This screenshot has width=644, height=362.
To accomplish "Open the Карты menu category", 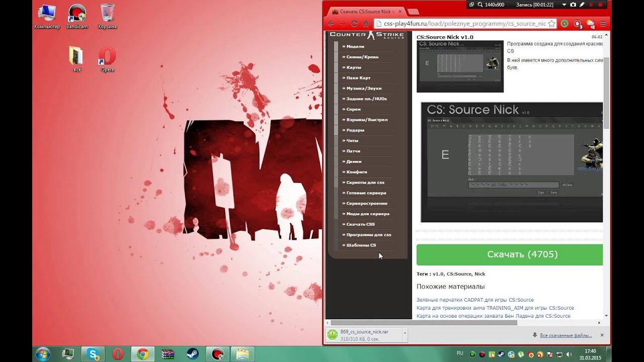I will tap(354, 67).
